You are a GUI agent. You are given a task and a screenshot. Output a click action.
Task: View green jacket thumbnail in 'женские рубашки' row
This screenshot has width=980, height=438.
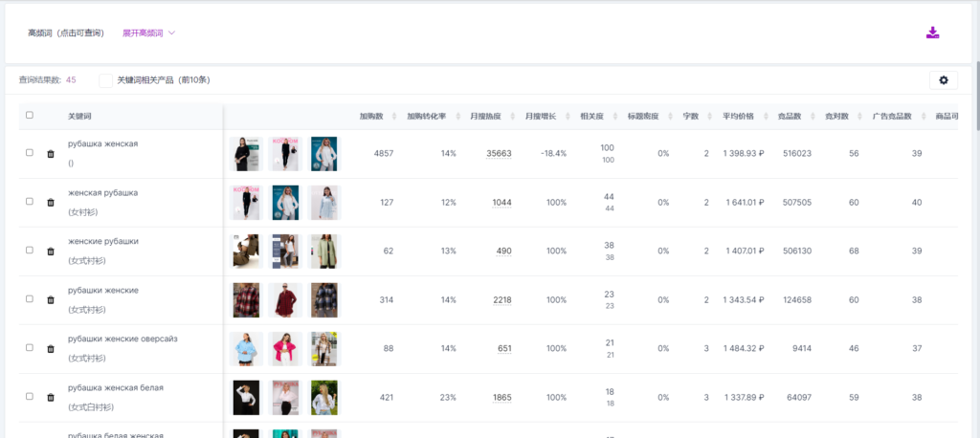click(x=324, y=252)
